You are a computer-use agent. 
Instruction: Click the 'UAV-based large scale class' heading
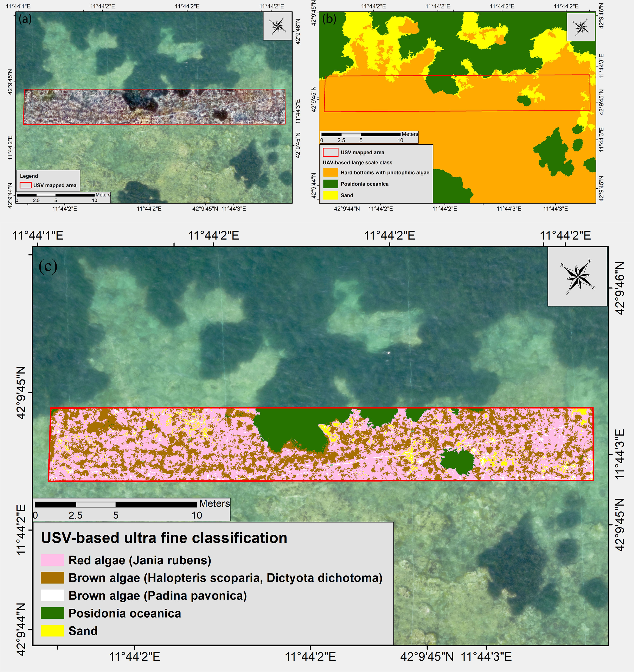click(358, 163)
